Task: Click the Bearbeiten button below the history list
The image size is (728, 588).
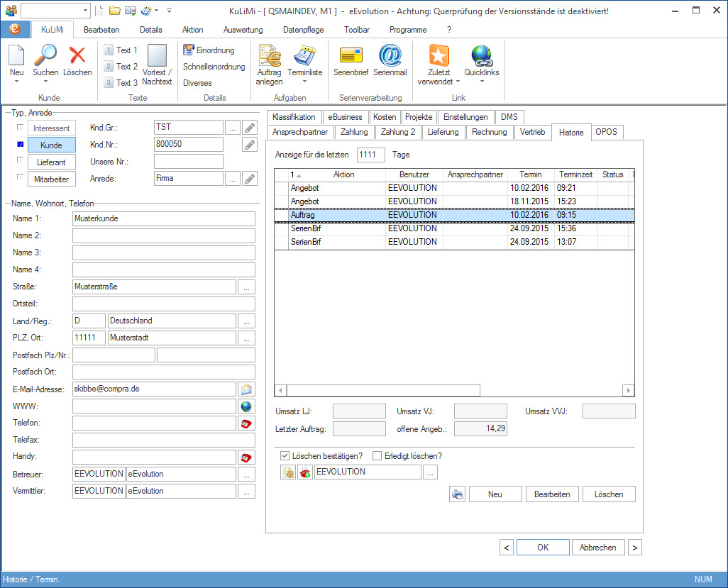Action: (x=552, y=494)
